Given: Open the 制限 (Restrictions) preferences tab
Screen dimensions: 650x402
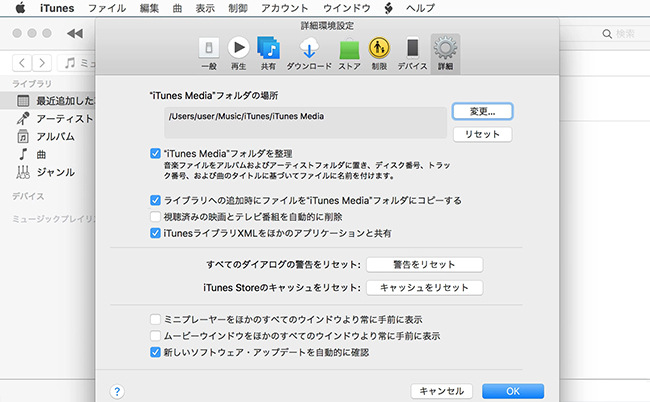Looking at the screenshot, I should point(379,53).
